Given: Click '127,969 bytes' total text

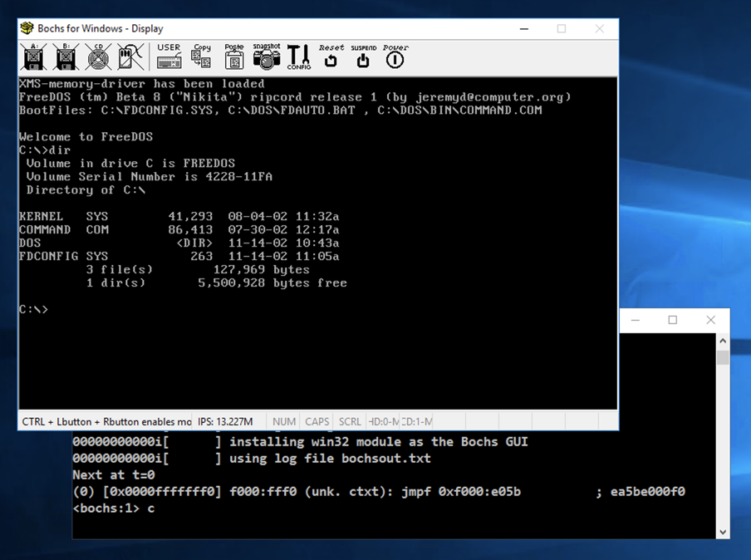Looking at the screenshot, I should click(x=261, y=270).
